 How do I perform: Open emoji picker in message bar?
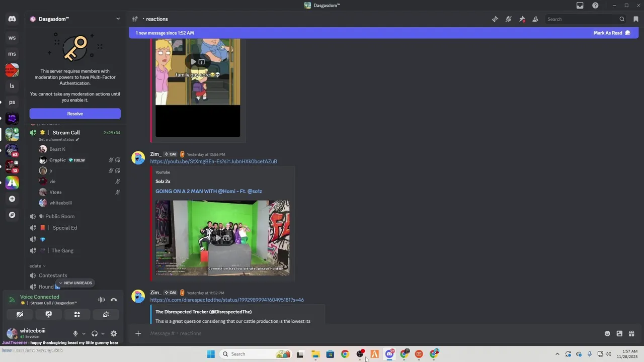coord(607,333)
